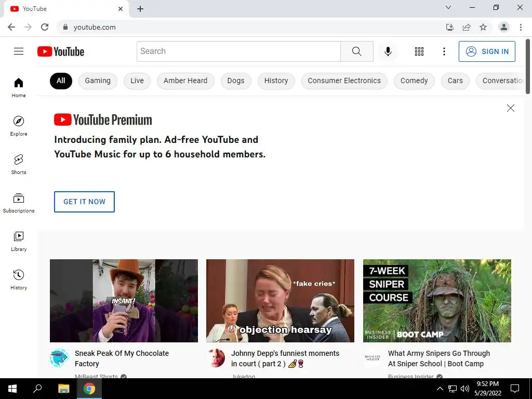The image size is (532, 399).
Task: Click the install app icon in address bar
Action: (x=450, y=27)
